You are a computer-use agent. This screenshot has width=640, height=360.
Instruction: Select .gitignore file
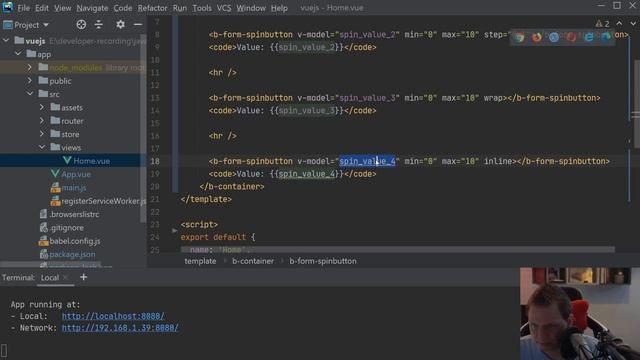click(67, 228)
